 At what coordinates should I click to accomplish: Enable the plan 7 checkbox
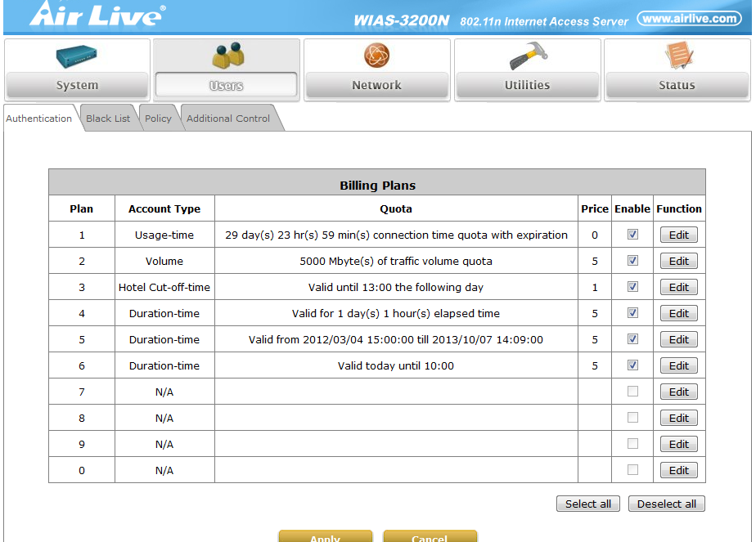coord(632,392)
